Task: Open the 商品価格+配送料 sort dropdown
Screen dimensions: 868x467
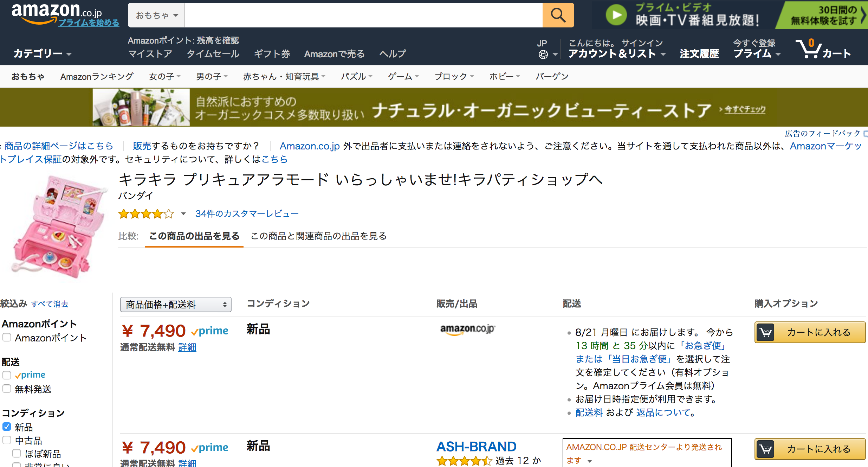Action: click(x=176, y=305)
